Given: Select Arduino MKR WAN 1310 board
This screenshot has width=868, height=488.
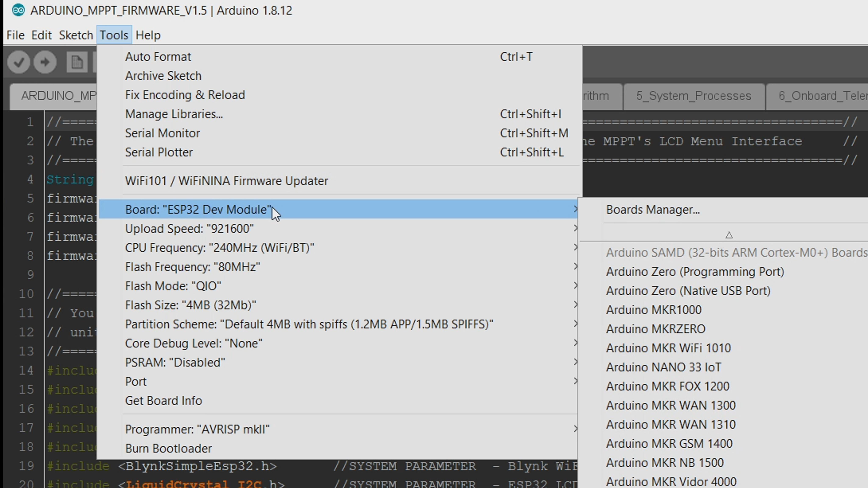Looking at the screenshot, I should point(724,424).
